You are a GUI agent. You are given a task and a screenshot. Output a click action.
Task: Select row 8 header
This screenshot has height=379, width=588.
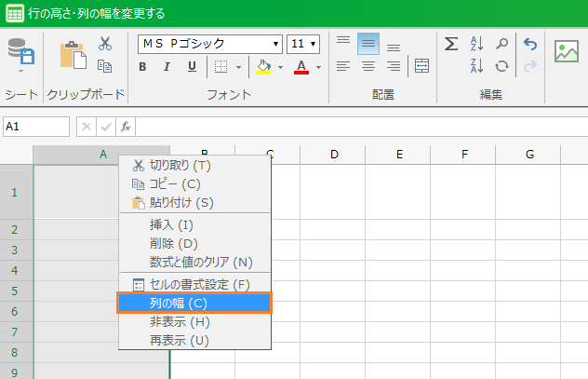pyautogui.click(x=16, y=353)
